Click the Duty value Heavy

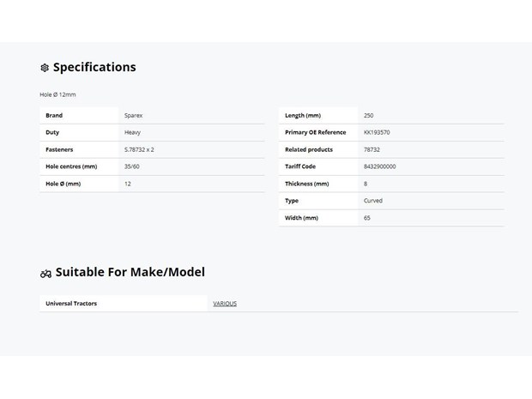[132, 132]
